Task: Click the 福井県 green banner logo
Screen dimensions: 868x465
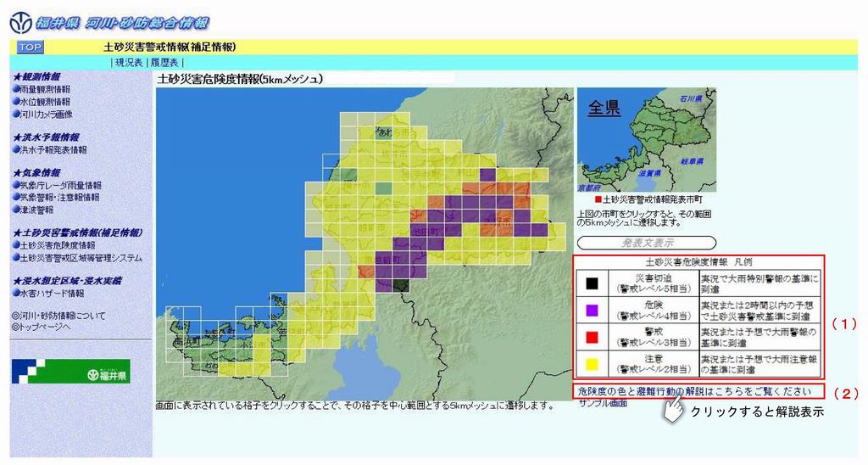Action: click(71, 372)
